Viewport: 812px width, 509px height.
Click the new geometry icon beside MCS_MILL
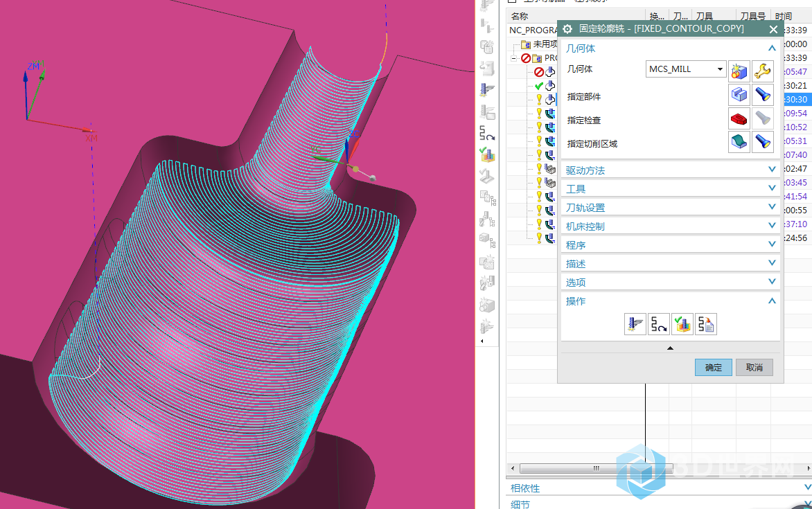tap(739, 71)
